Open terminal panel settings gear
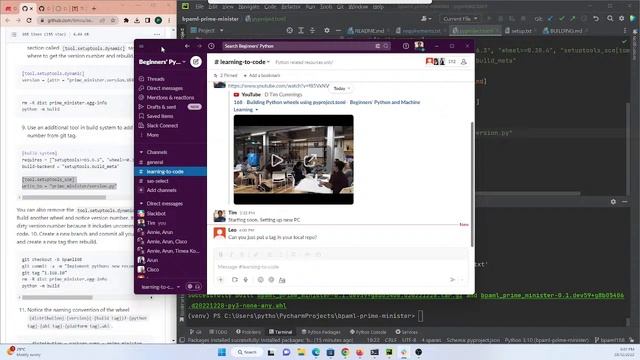This screenshot has height=360, width=640. tap(613, 202)
